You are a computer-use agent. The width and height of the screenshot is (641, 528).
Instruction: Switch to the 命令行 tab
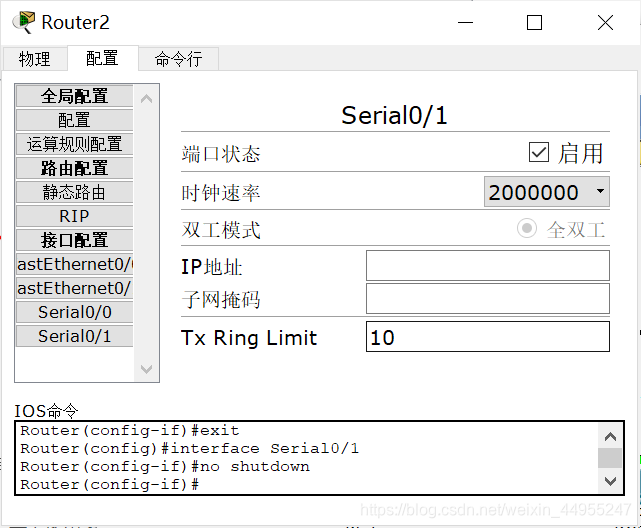click(x=178, y=59)
